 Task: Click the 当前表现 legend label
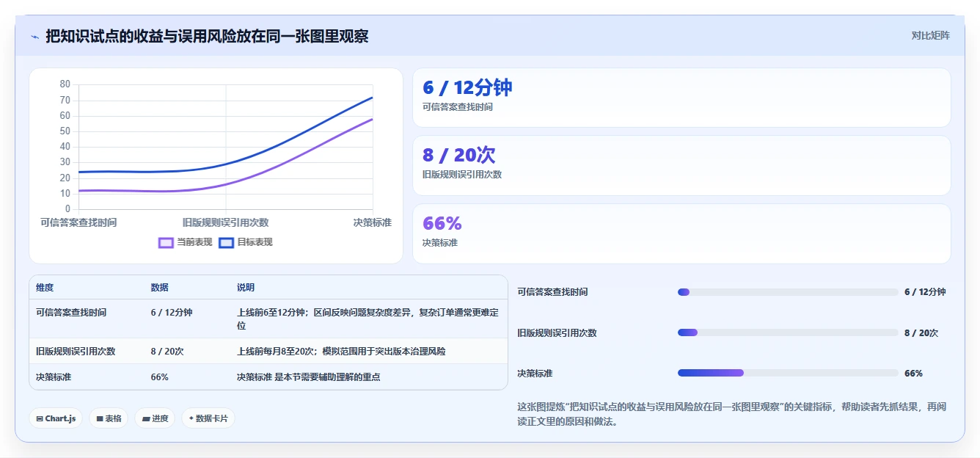[x=194, y=242]
